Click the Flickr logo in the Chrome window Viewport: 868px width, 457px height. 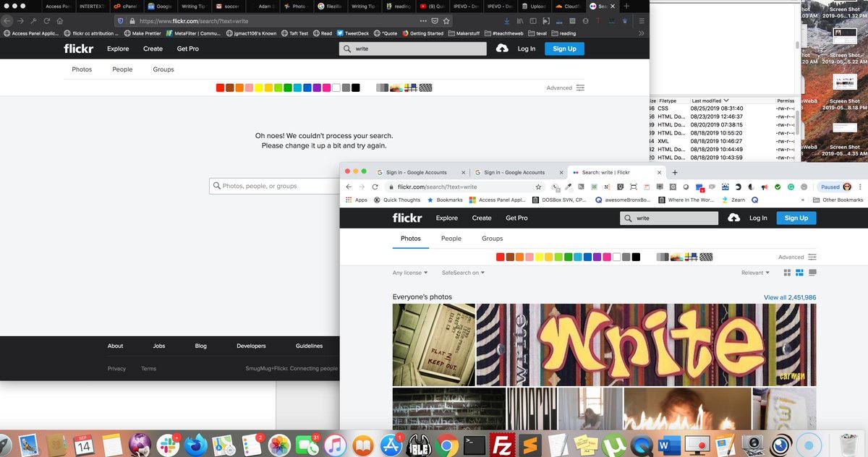407,218
